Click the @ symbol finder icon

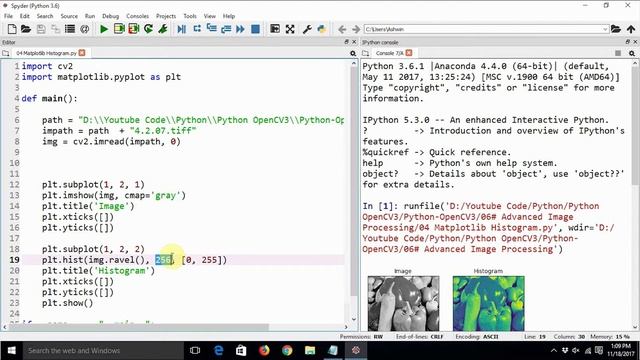click(84, 29)
